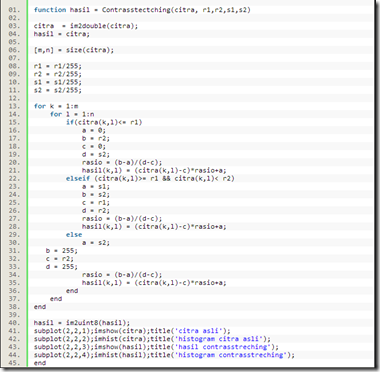
Task: Click line 'a = s2;'
Action: (96, 242)
